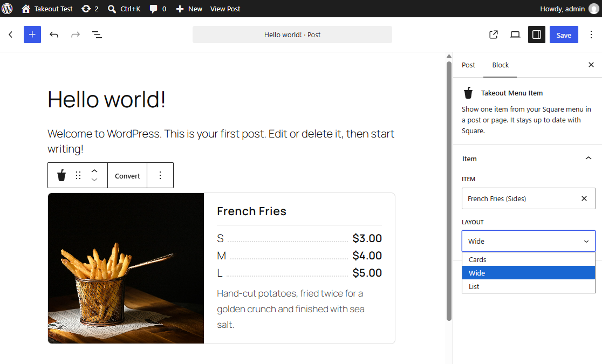The width and height of the screenshot is (602, 364).
Task: Click the scrollbar up arrow
Action: pos(449,57)
